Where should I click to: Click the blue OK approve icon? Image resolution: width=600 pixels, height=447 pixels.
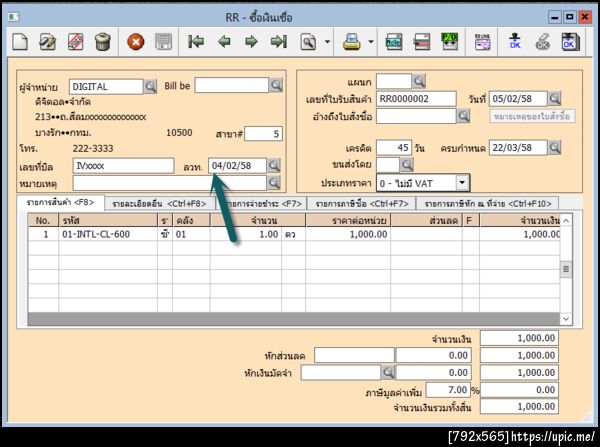pyautogui.click(x=515, y=41)
